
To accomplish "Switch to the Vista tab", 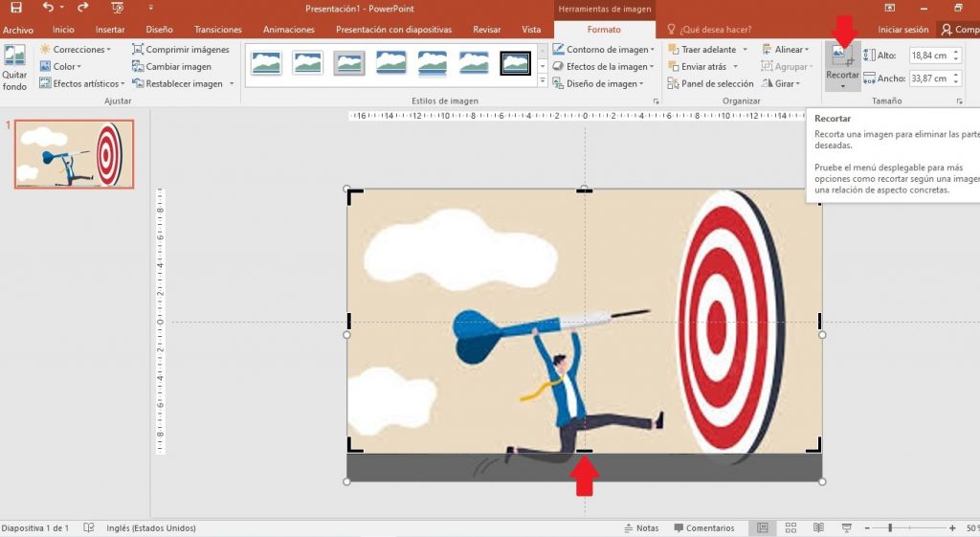I will tap(531, 30).
